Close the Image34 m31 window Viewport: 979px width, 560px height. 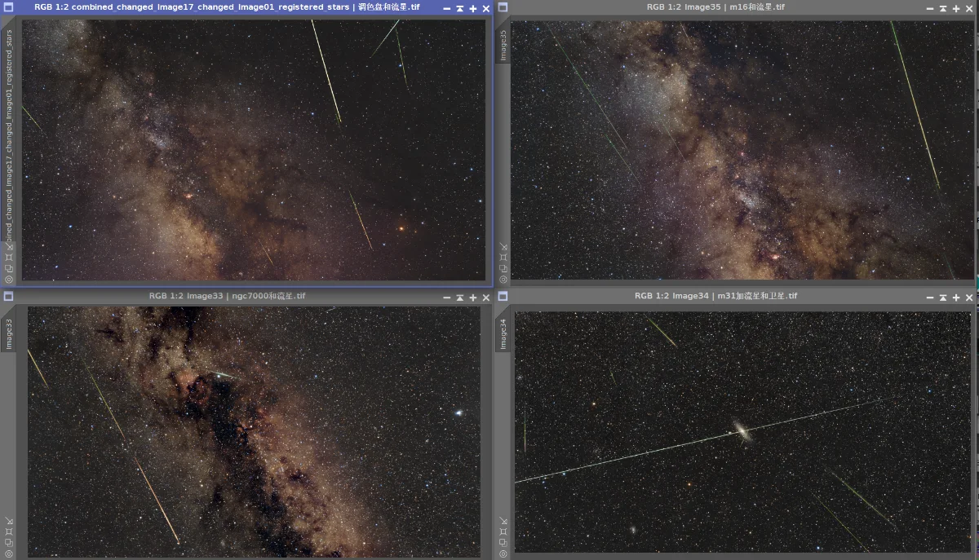pyautogui.click(x=969, y=298)
